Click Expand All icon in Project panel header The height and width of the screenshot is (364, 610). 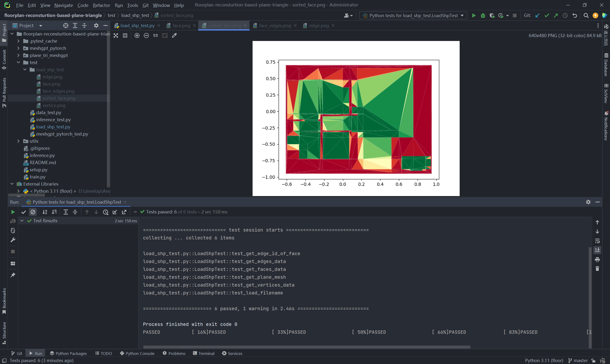pyautogui.click(x=75, y=25)
